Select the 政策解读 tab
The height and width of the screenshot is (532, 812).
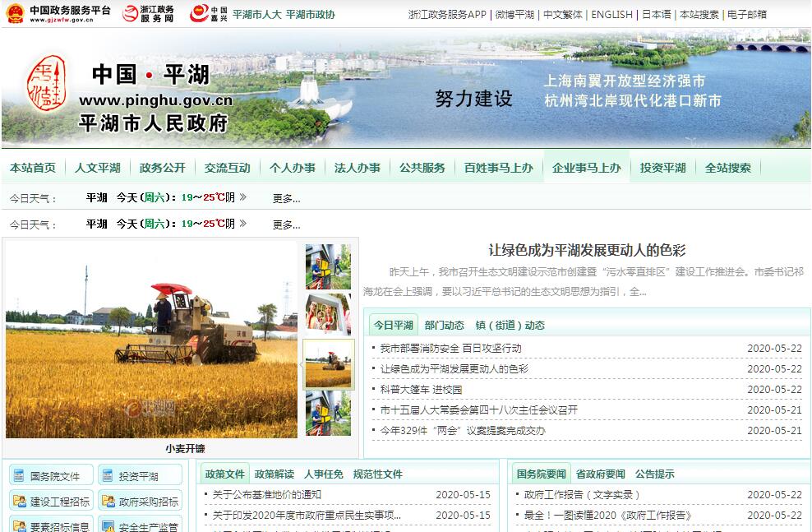tap(274, 474)
